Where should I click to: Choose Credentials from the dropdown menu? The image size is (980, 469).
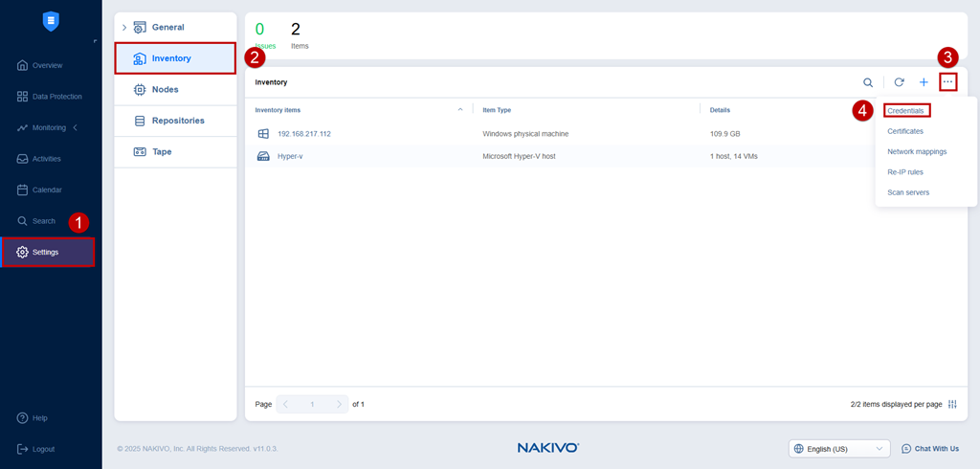point(905,111)
